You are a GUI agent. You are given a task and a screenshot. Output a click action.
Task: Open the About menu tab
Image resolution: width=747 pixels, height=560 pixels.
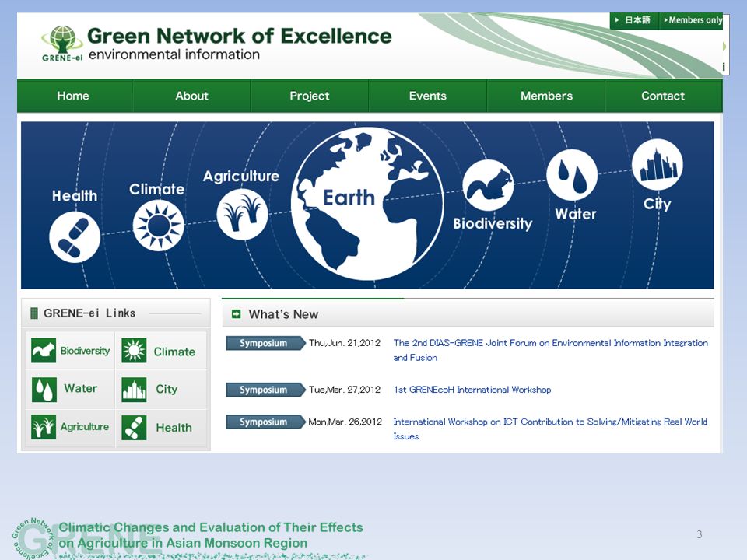pyautogui.click(x=191, y=96)
